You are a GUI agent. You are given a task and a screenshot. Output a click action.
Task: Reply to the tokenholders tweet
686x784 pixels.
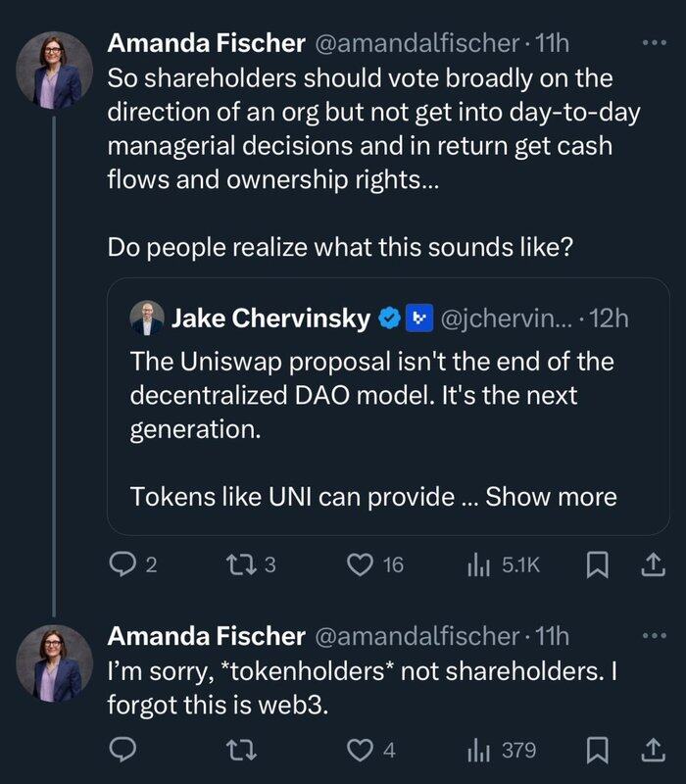point(122,750)
